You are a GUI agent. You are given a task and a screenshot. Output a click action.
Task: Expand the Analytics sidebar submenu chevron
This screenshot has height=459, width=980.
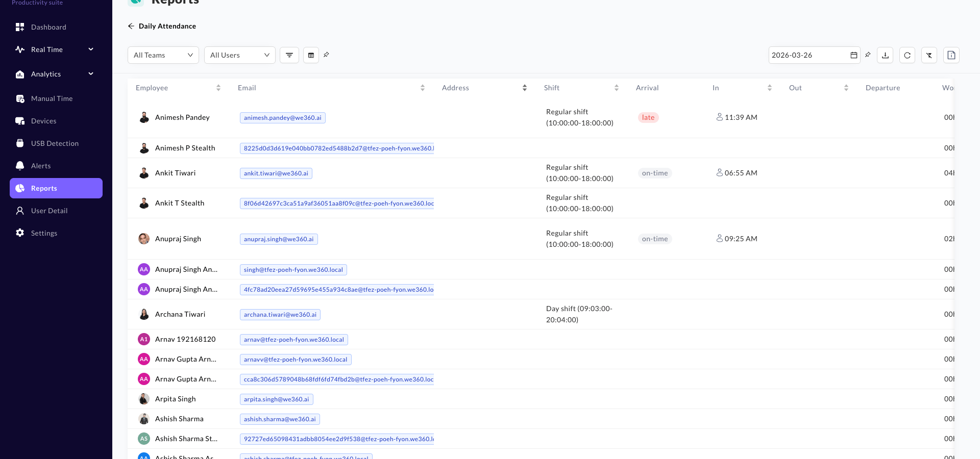pyautogui.click(x=91, y=74)
